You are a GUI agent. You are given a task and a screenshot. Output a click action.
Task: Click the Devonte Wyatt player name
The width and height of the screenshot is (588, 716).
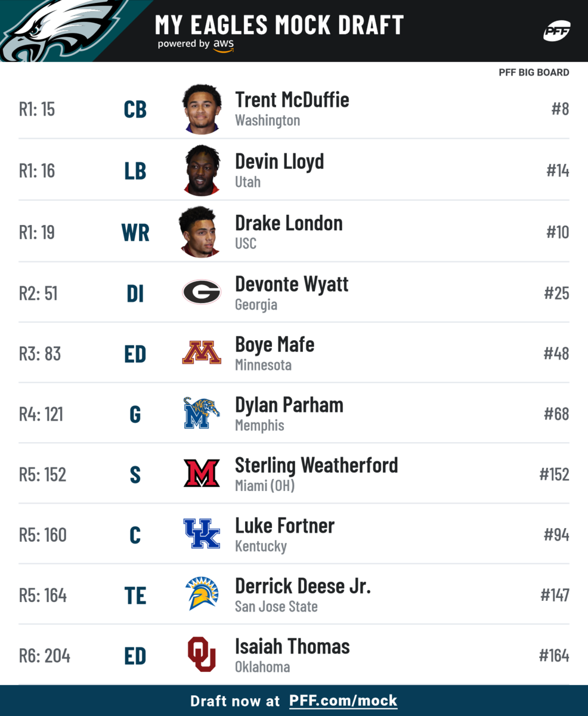click(x=292, y=284)
